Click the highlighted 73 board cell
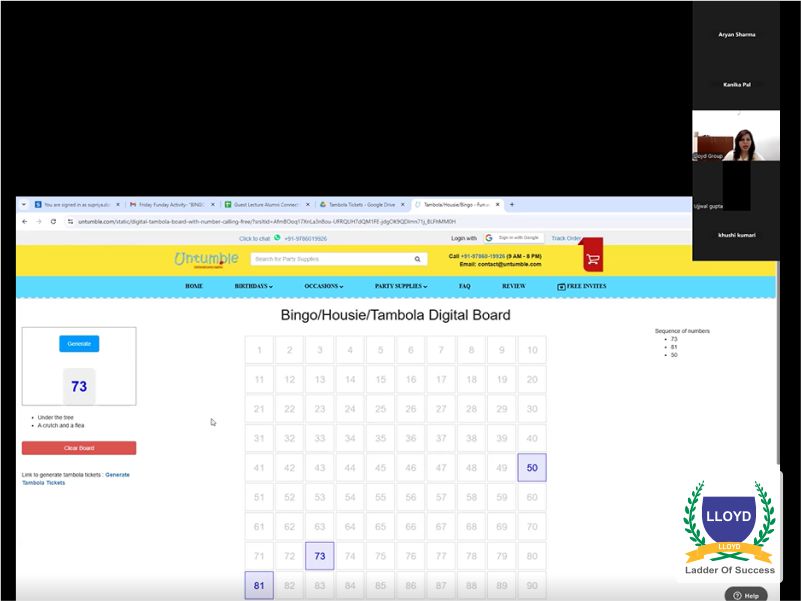Screen dimensions: 801x601 [320, 556]
